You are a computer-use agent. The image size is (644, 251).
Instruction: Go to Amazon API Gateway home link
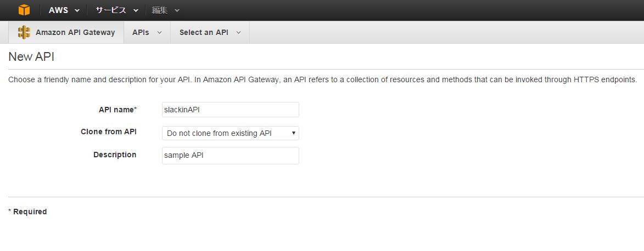[75, 32]
